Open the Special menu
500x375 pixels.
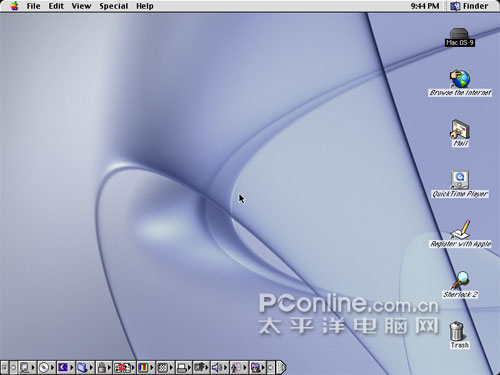coord(114,6)
